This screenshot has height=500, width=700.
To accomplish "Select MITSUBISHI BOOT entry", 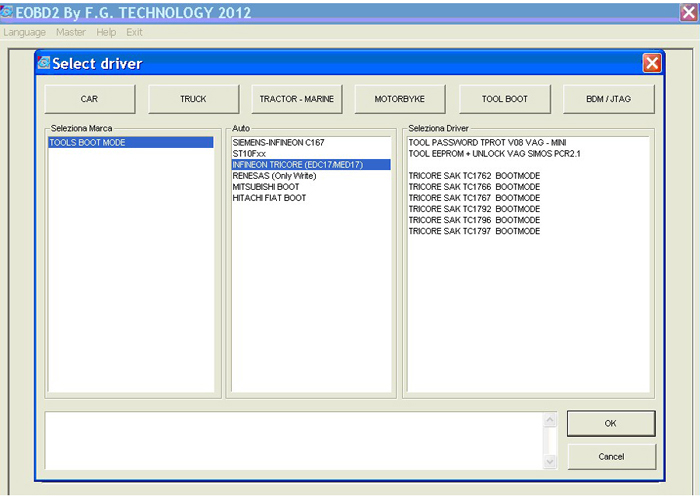I will tap(311, 187).
